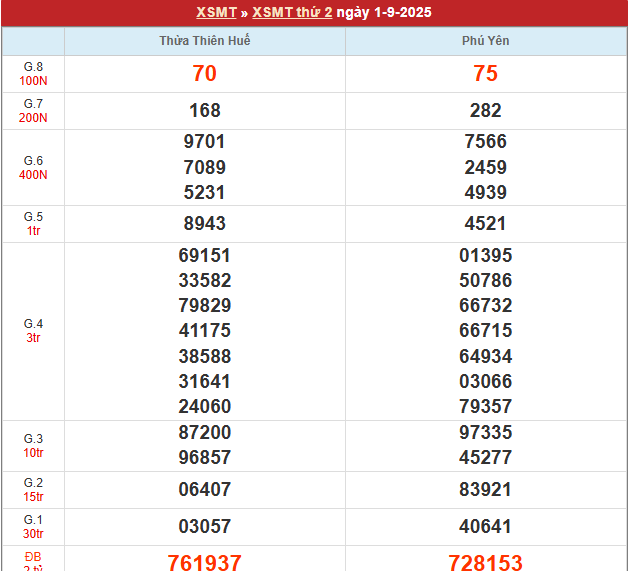629x571 pixels.
Task: Click G.8 result 70 for Thừa Thiên Huế
Action: 205,73
